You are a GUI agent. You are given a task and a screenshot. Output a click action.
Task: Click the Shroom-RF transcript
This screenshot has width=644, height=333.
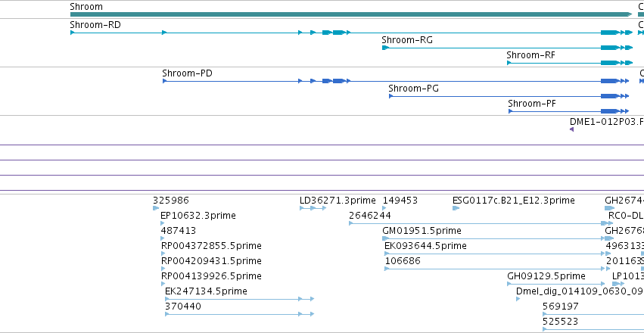point(570,63)
